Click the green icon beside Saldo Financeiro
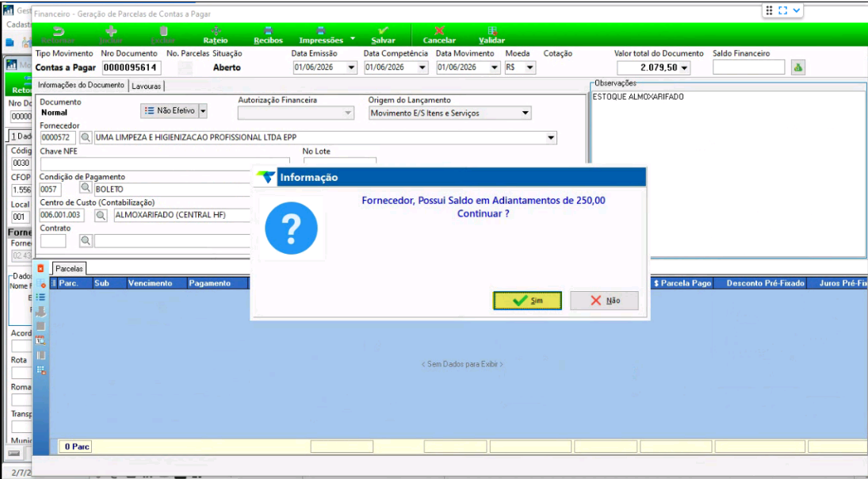This screenshot has width=868, height=479. click(x=797, y=67)
